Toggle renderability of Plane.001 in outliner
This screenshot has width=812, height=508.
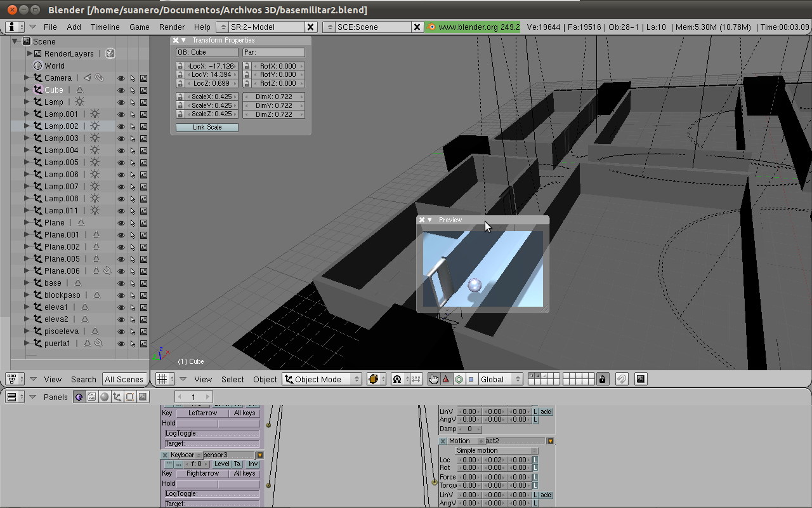(144, 235)
